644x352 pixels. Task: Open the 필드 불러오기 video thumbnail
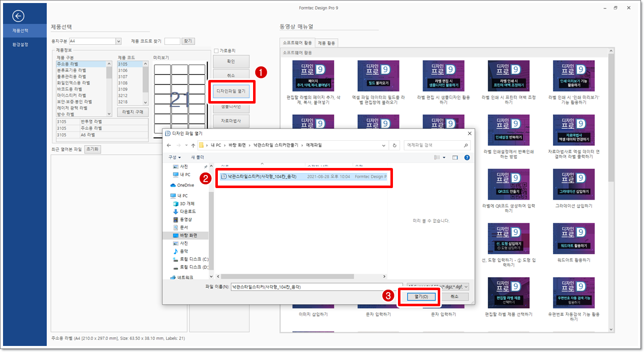[x=378, y=75]
